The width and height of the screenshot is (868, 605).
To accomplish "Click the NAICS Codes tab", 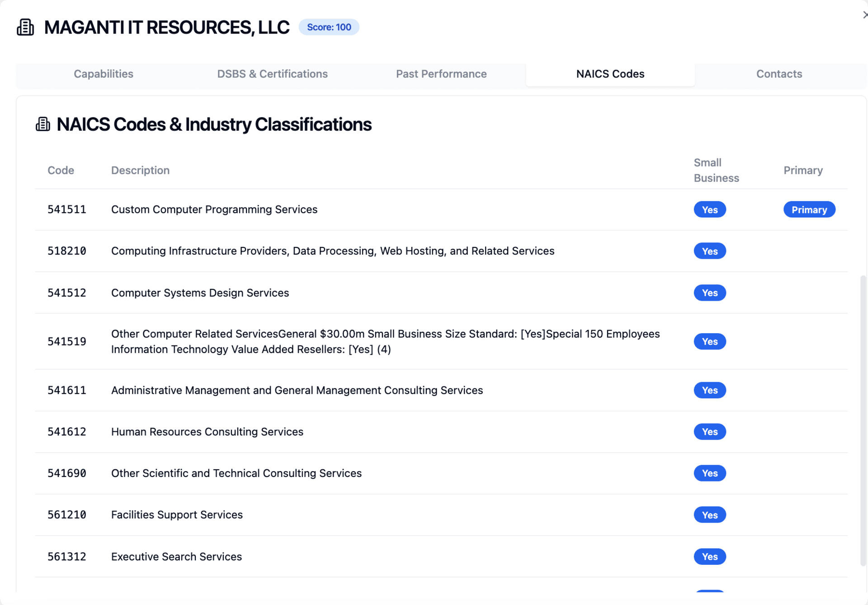I will click(610, 74).
